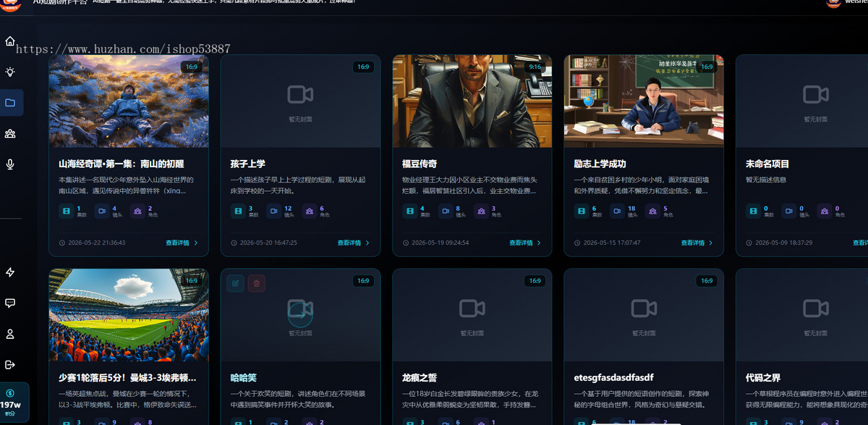
Task: Open 查看详情 for 山海经奇谭 project
Action: (x=182, y=243)
